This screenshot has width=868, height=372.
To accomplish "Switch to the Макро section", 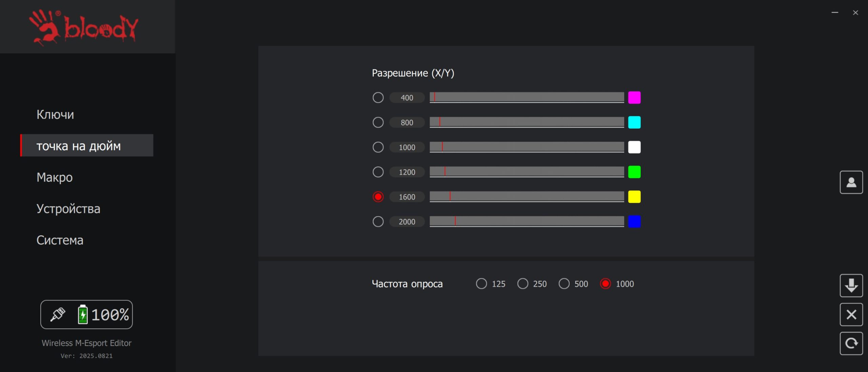I will point(55,177).
